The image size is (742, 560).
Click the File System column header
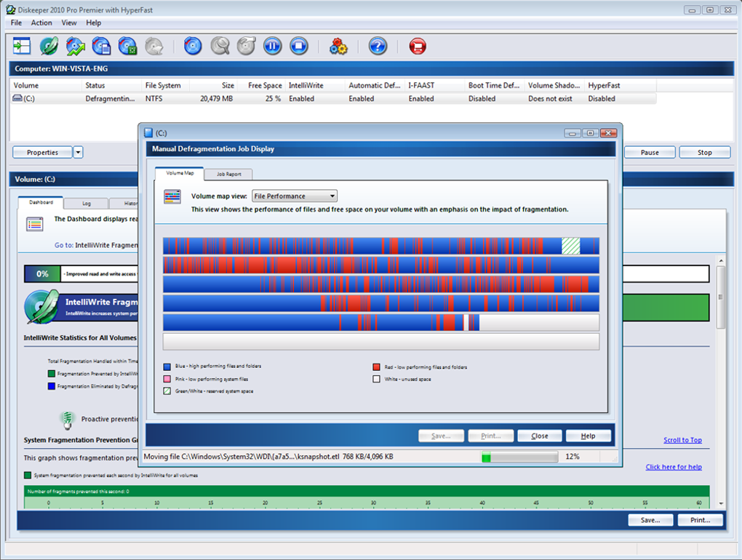point(166,85)
